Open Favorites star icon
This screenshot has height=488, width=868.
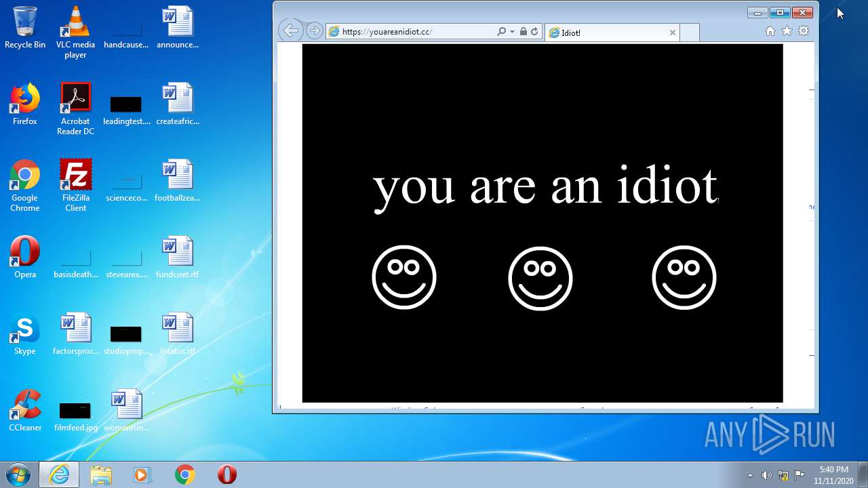point(787,31)
